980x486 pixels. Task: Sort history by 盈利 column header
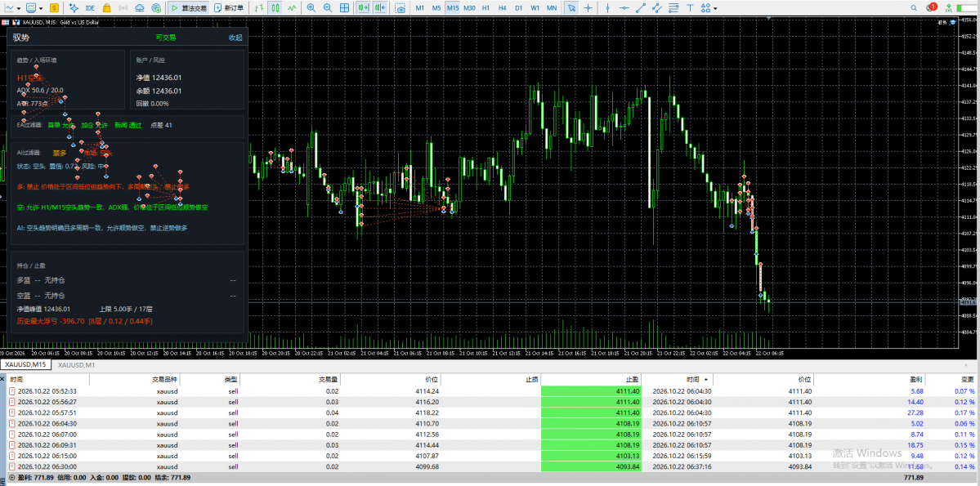coord(915,379)
